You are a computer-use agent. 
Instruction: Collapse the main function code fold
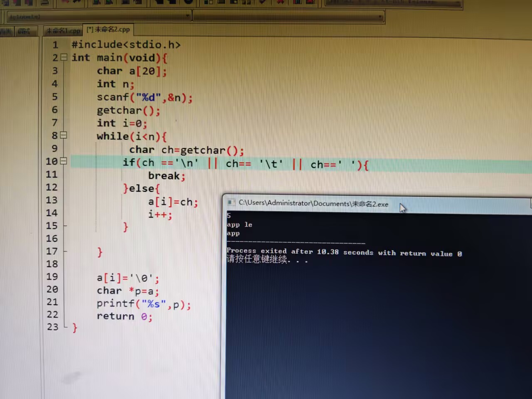tap(64, 58)
